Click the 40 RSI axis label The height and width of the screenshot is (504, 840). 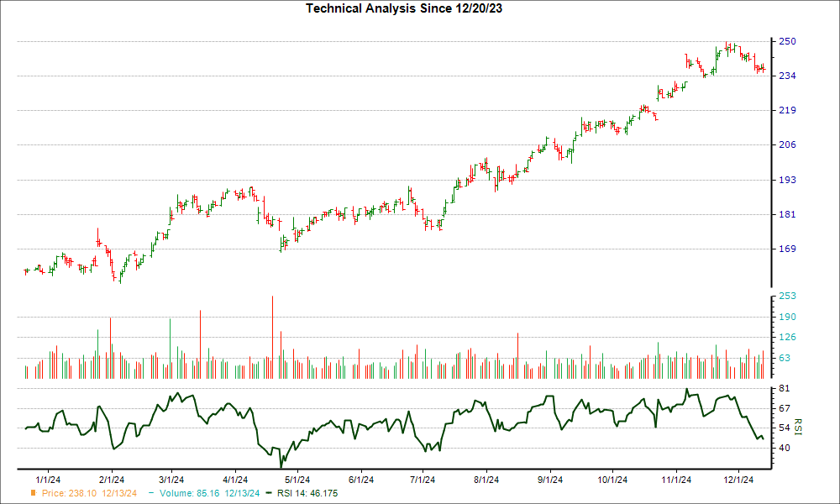785,449
